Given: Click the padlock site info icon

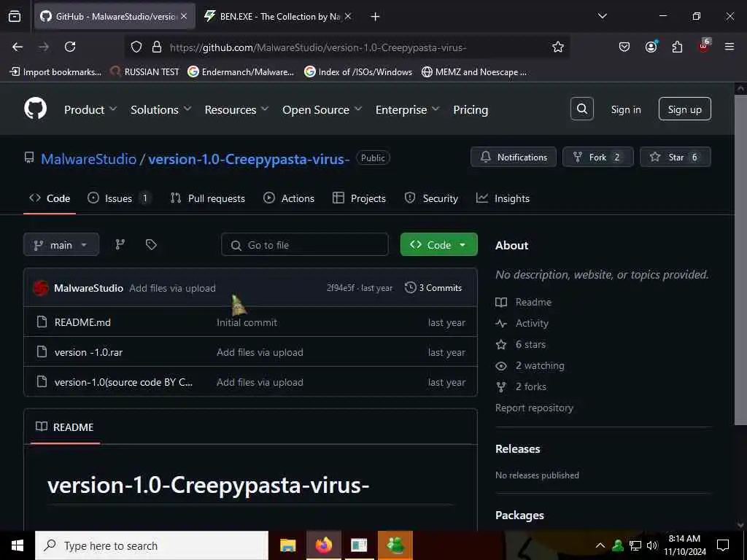Looking at the screenshot, I should [157, 47].
